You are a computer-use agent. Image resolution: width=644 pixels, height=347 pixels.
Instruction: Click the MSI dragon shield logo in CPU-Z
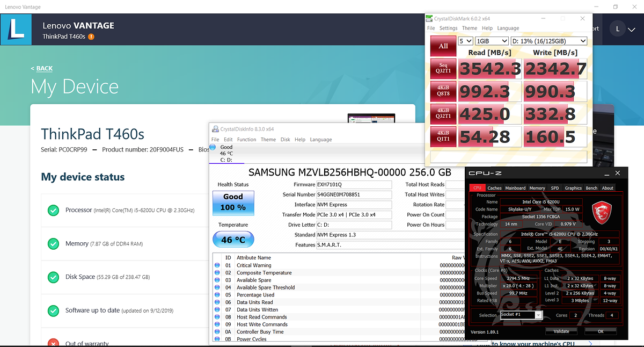click(x=601, y=214)
